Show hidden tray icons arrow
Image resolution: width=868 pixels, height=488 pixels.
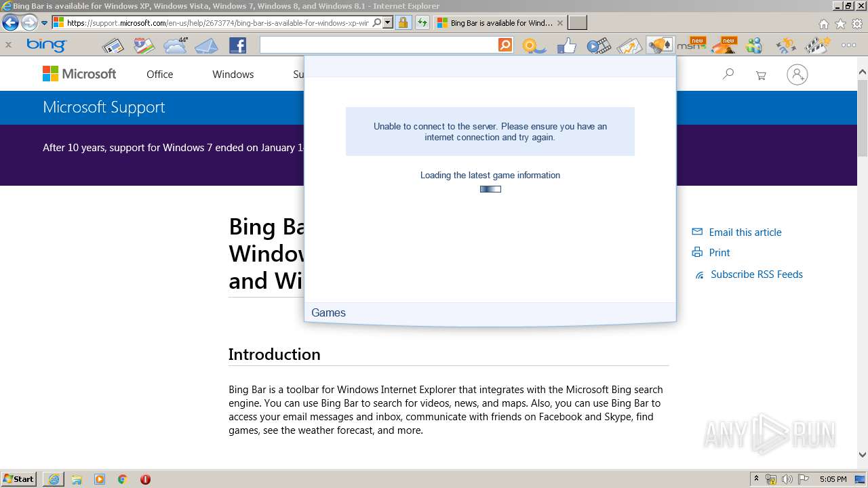[x=756, y=479]
